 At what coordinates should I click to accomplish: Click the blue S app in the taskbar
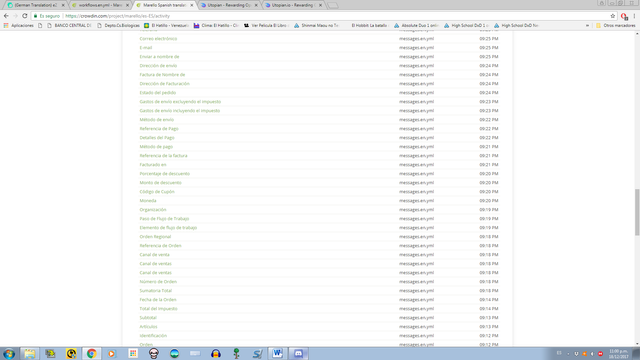pyautogui.click(x=257, y=353)
